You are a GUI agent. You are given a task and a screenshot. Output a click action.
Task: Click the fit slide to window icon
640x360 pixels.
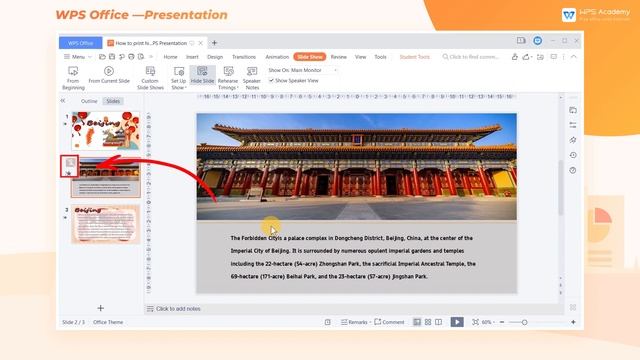[x=476, y=322]
